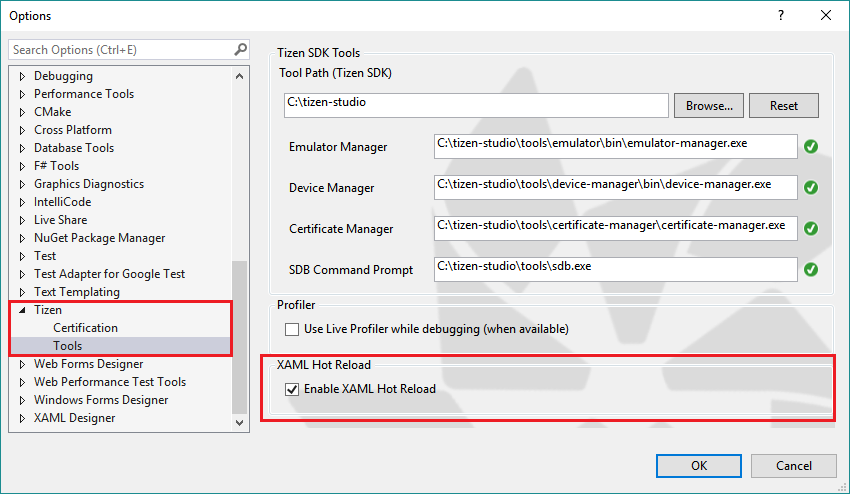Expand the XAML Designer node

(x=23, y=418)
